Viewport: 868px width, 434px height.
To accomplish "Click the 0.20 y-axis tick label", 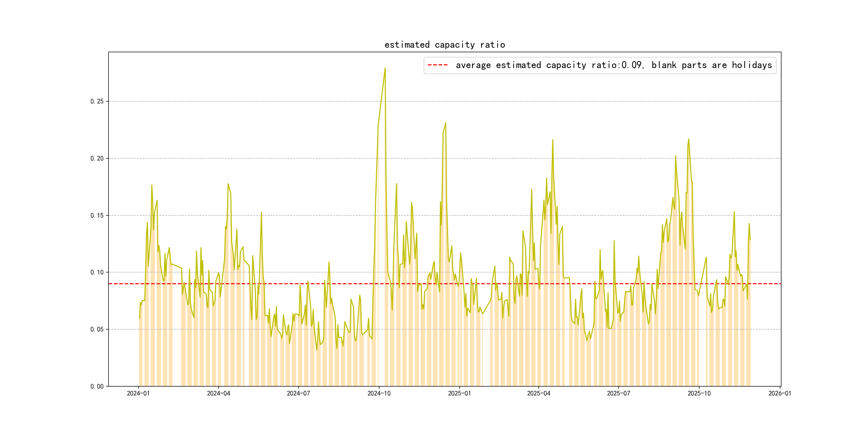I will click(97, 158).
